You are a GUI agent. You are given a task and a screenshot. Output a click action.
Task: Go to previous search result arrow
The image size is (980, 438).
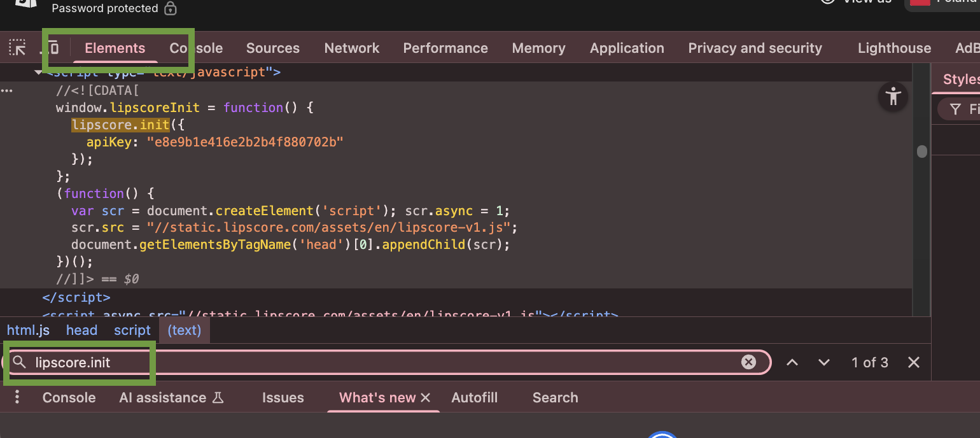tap(792, 362)
